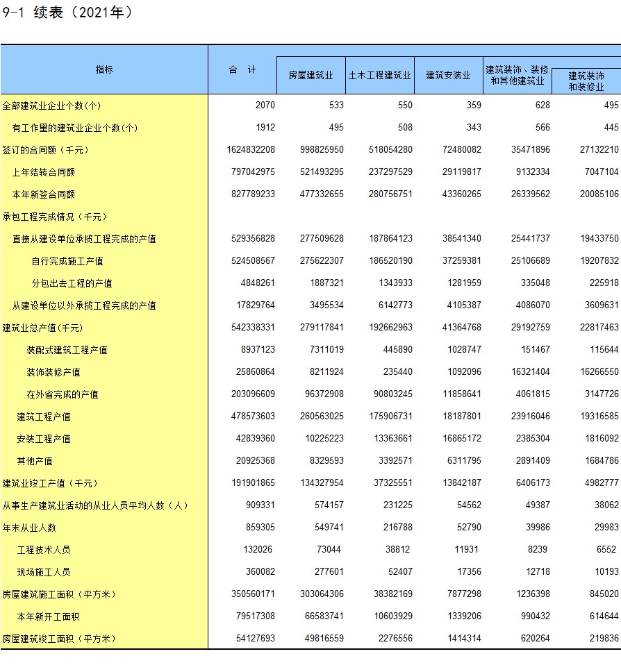Screen dimensions: 621x672
Task: Click row label 房屋建筑竣工面积（平方米）
Action: [60, 639]
